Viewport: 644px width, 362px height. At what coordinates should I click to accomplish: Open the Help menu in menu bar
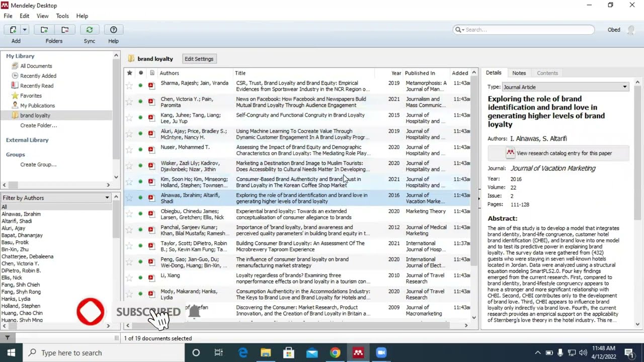coord(82,16)
